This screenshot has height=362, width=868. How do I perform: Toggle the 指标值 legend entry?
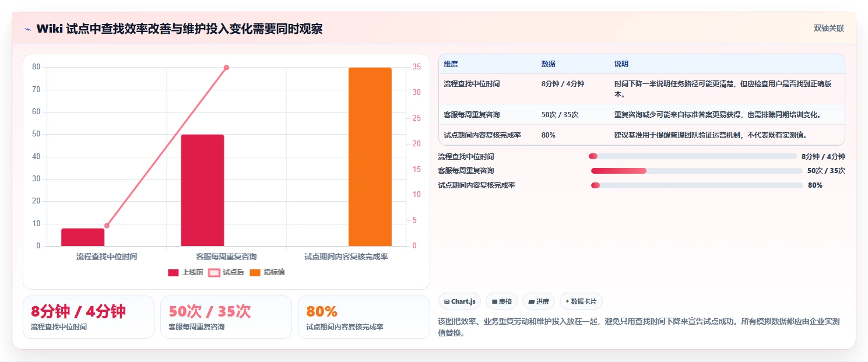click(267, 272)
